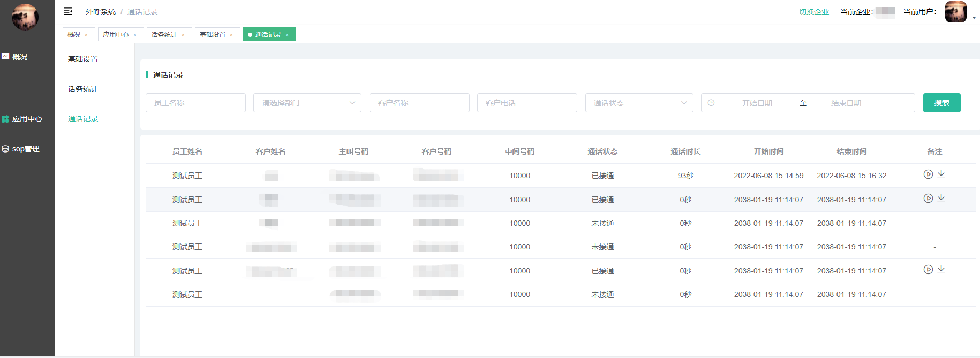The image size is (980, 358).
Task: Download recording in the second call row
Action: [x=941, y=199]
